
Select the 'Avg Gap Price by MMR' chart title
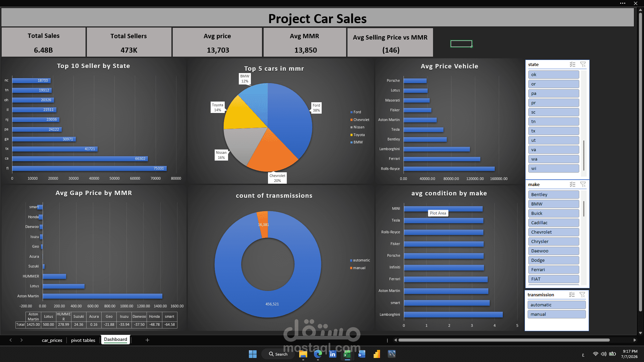click(94, 193)
